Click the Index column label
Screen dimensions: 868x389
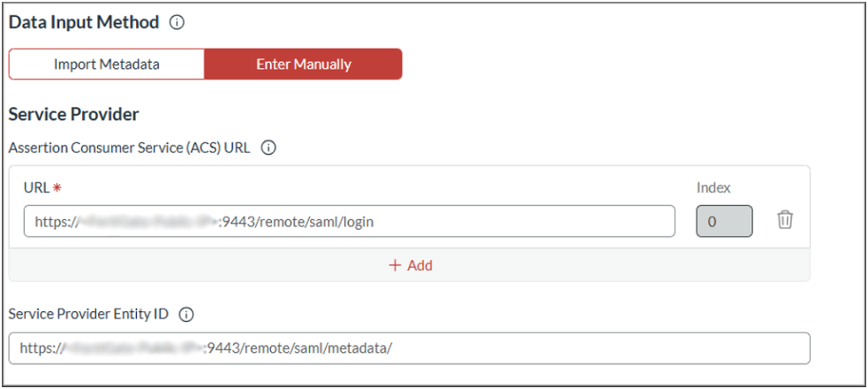point(713,187)
